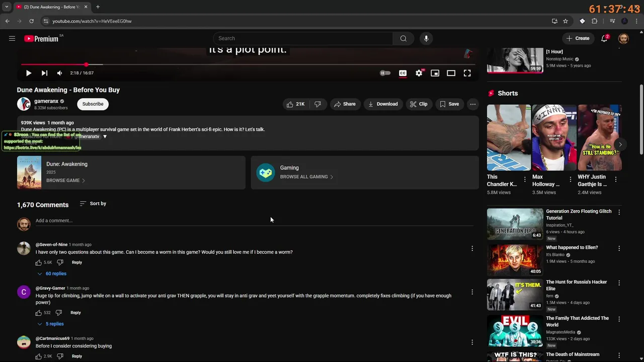The image size is (644, 362).
Task: Reload the page in browser
Action: (x=31, y=21)
